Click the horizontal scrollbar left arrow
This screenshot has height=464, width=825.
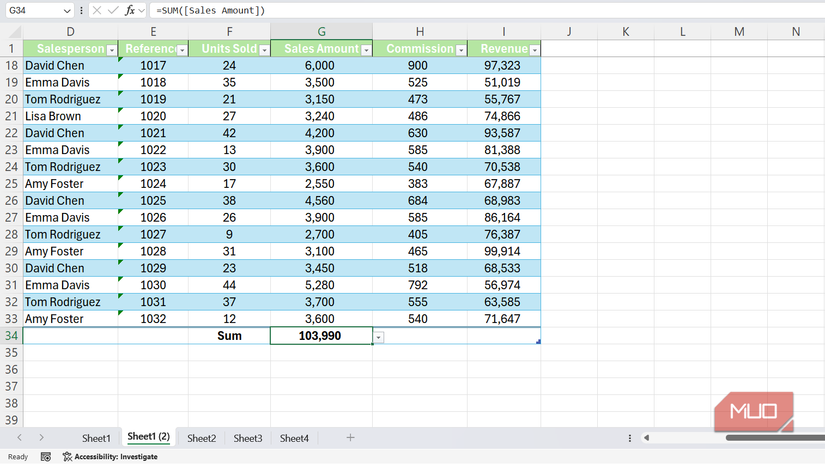647,438
